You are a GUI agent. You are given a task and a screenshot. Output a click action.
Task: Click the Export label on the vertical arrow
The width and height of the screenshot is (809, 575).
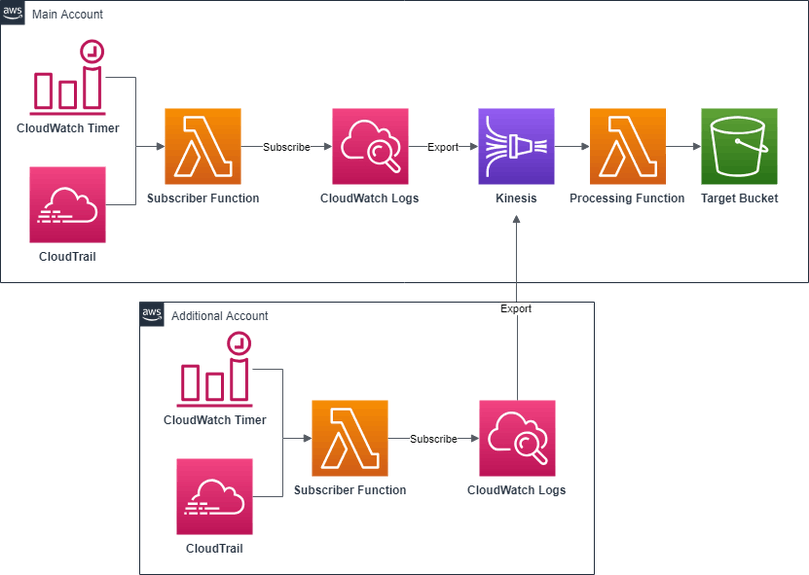[x=516, y=309]
